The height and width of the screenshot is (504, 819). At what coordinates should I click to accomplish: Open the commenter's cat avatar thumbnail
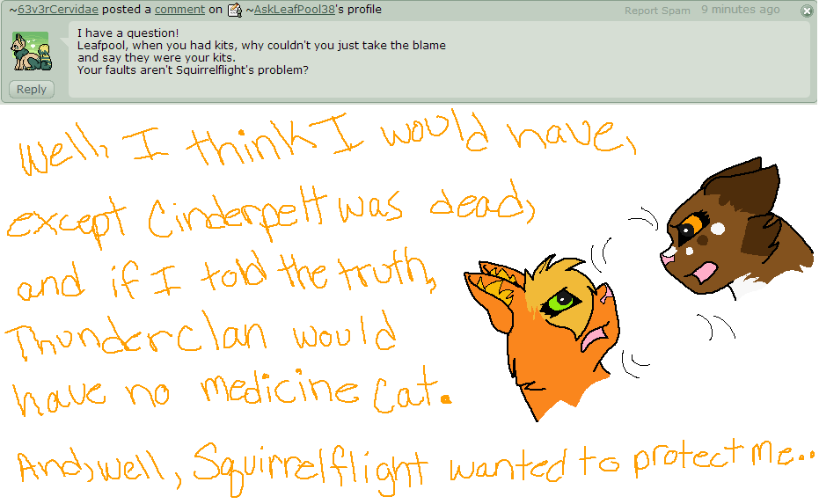click(31, 51)
